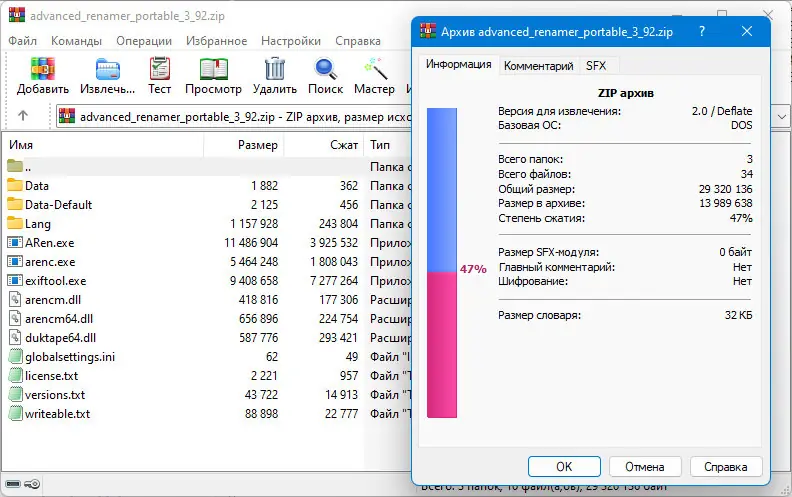This screenshot has height=497, width=792.
Task: Click the Lang folder icon
Action: (15, 223)
